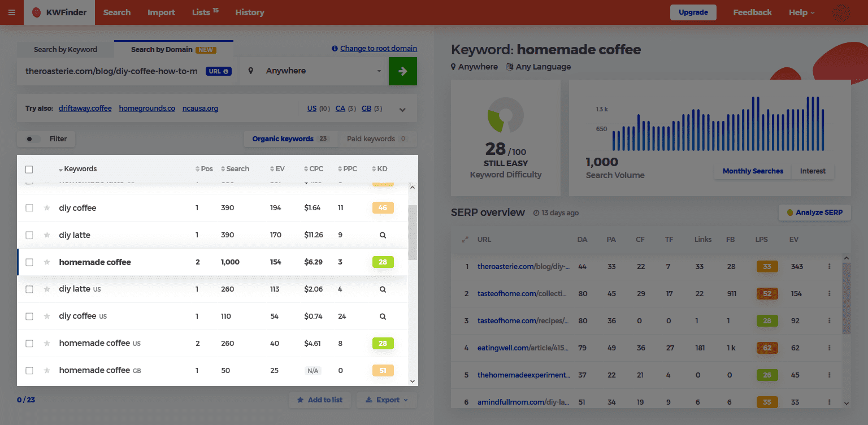Toggle the Filter switch
The height and width of the screenshot is (425, 868).
[x=33, y=139]
